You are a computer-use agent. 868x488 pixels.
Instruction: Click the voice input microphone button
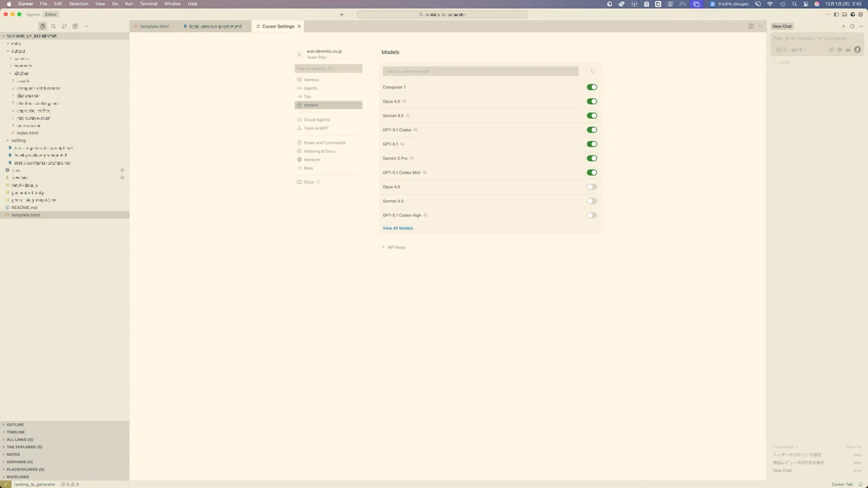(x=857, y=50)
